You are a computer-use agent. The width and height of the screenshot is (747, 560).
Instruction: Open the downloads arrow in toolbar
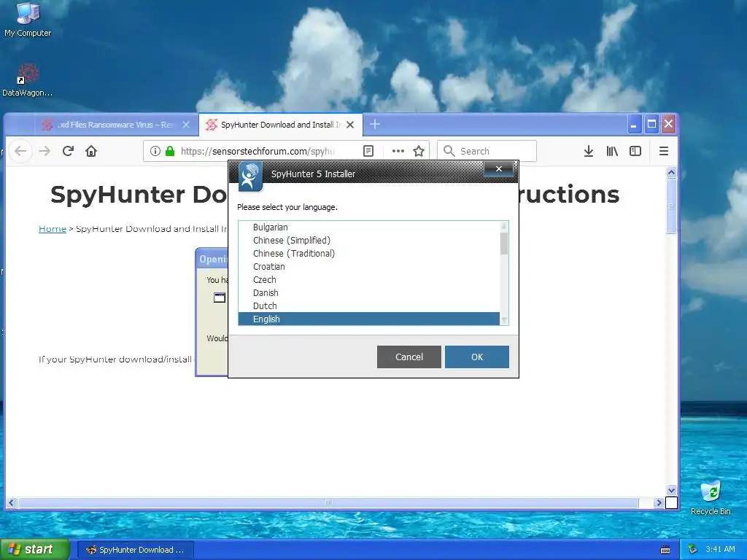point(589,151)
